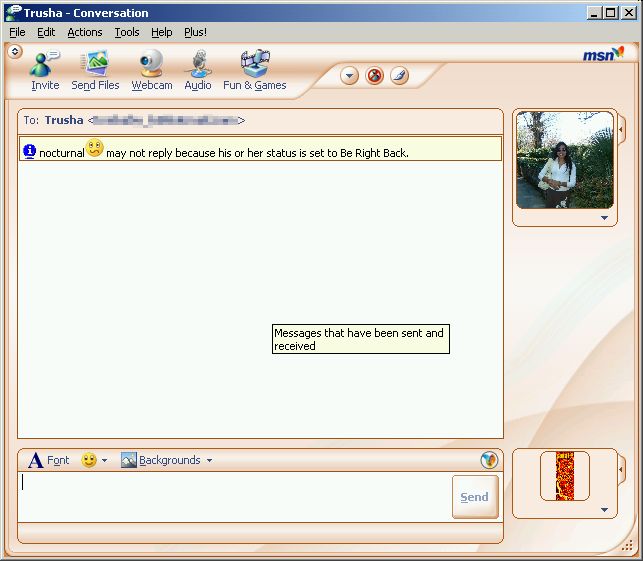Collapse the toolbar using top-left round arrow
This screenshot has height=561, width=643.
point(15,51)
